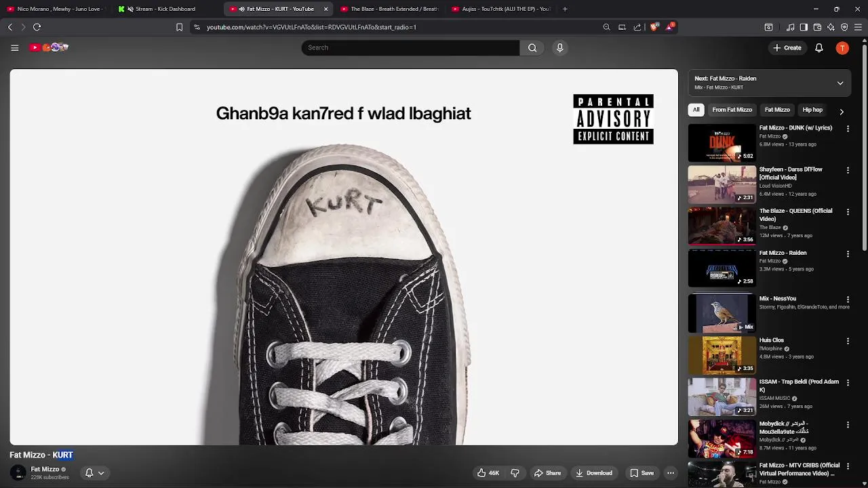The height and width of the screenshot is (488, 868).
Task: Open tab search icon in toolbar
Action: pyautogui.click(x=768, y=27)
